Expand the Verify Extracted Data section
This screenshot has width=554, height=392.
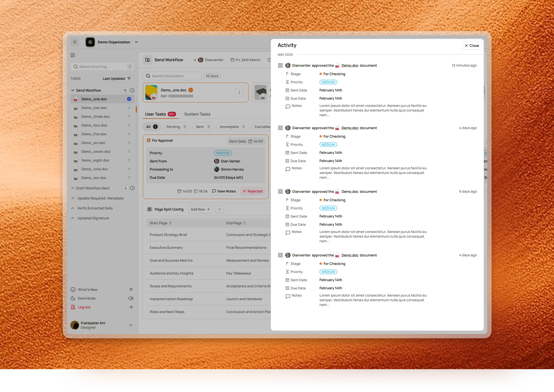(73, 208)
